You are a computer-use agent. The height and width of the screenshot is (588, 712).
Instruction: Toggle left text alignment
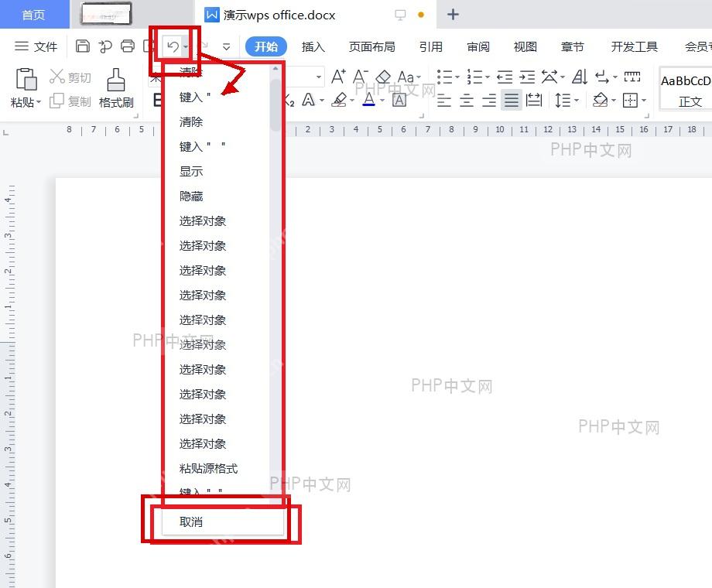444,100
